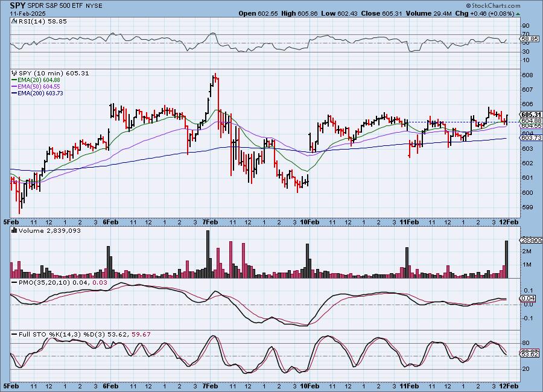Click the 606 price axis label

[x=527, y=104]
